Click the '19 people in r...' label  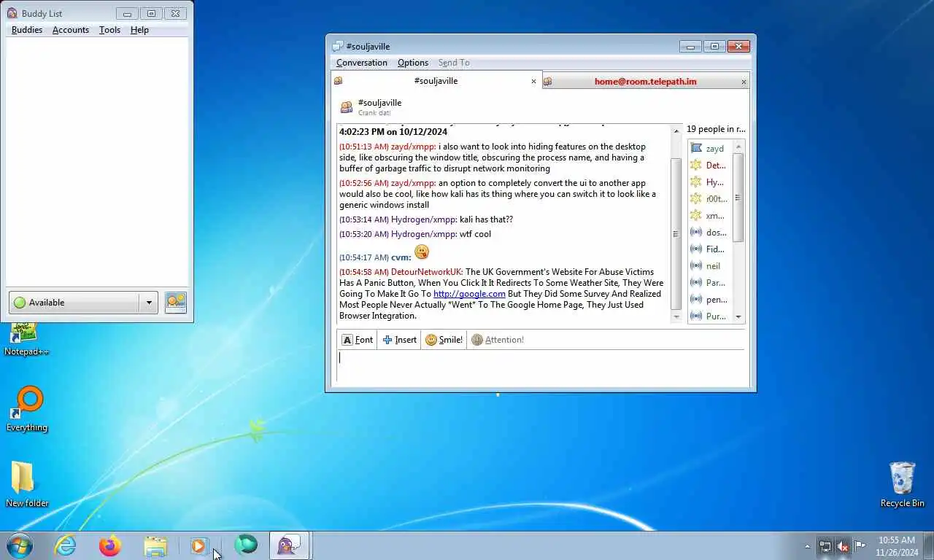[716, 129]
